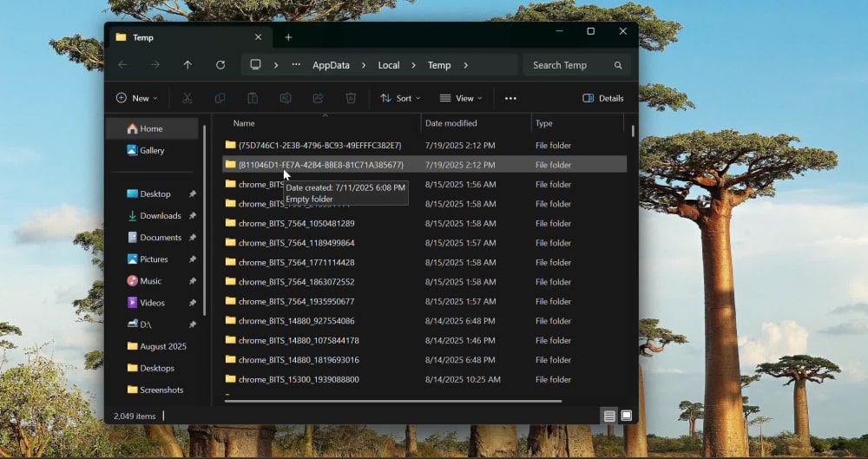Screen dimensions: 868x459
Task: Go forward with the forward arrow
Action: click(155, 65)
